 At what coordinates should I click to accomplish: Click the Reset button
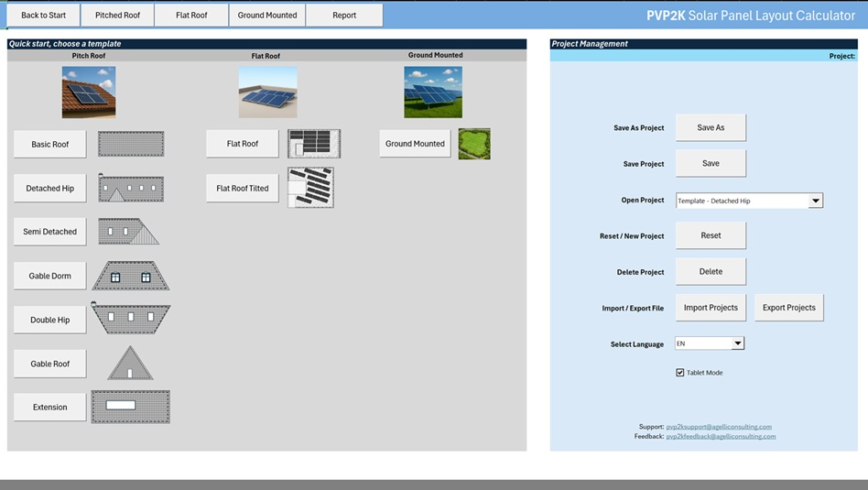pos(711,235)
